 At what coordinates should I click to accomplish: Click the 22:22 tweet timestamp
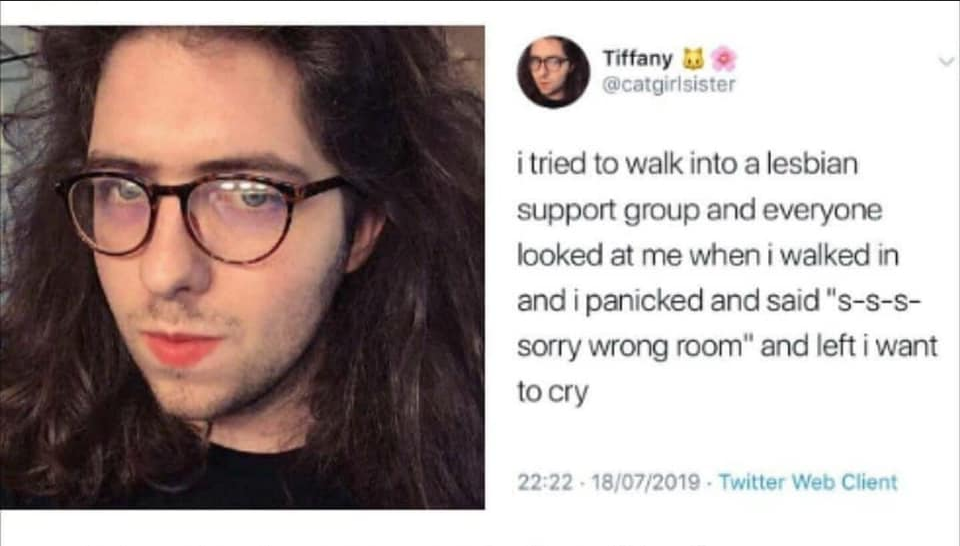click(545, 482)
